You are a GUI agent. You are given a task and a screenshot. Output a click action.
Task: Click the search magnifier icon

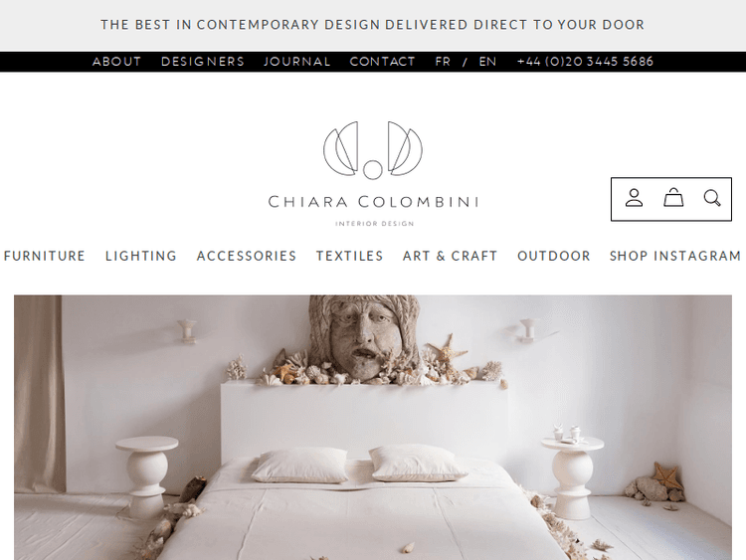pos(712,198)
